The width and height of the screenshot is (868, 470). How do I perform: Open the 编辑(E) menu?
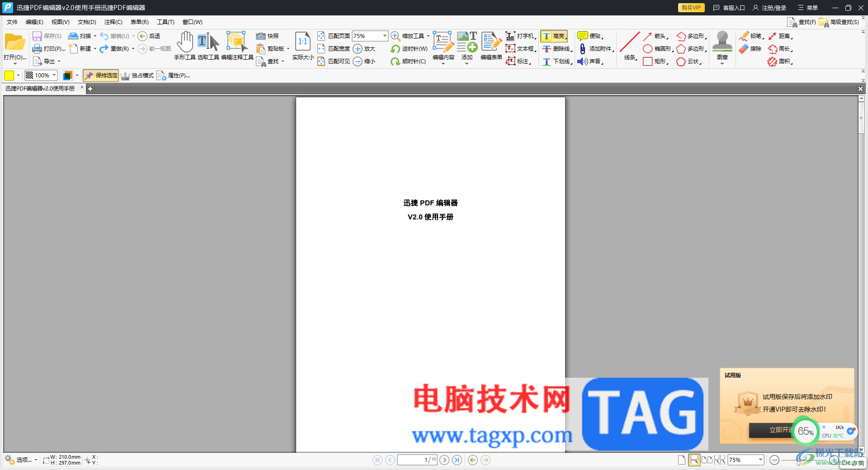[x=34, y=22]
